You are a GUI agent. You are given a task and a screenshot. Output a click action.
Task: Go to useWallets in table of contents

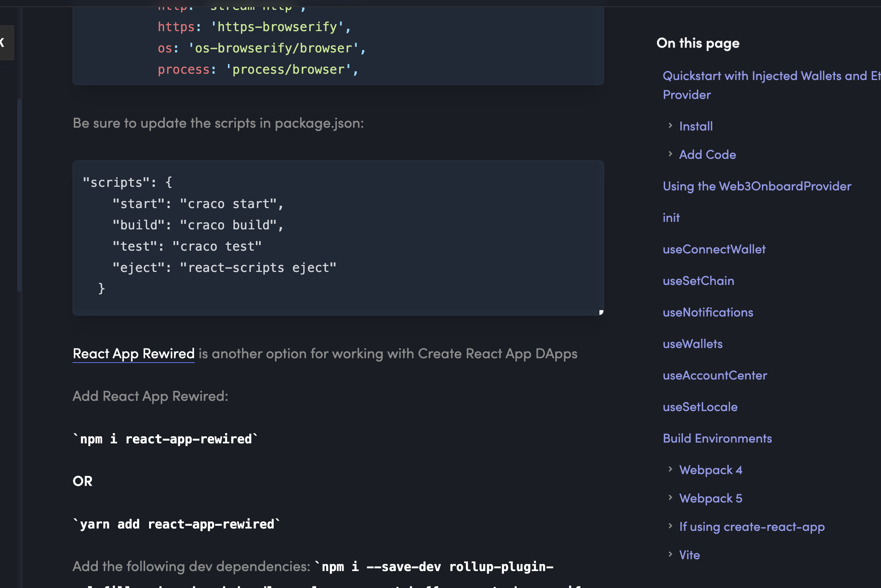click(692, 344)
